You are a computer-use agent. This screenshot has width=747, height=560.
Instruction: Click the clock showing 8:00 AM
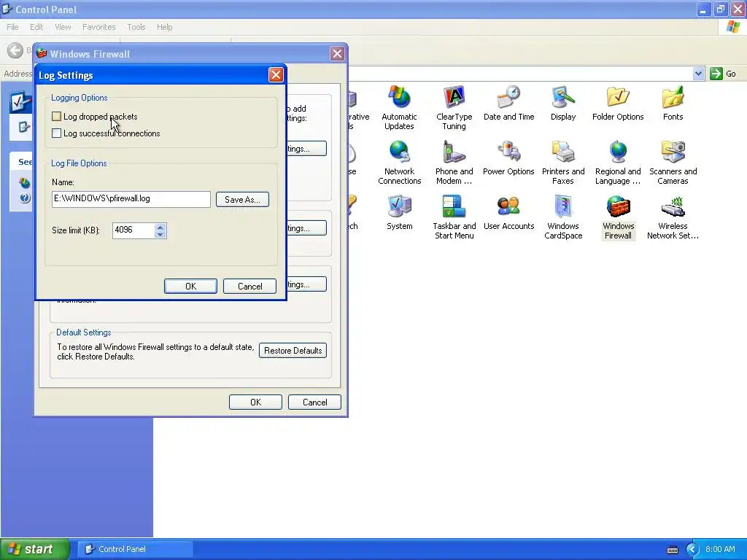point(720,549)
